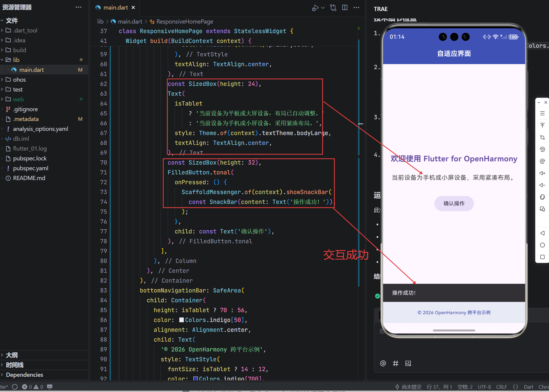Open the pubspec.yaml file
The width and height of the screenshot is (549, 392).
pyautogui.click(x=30, y=168)
